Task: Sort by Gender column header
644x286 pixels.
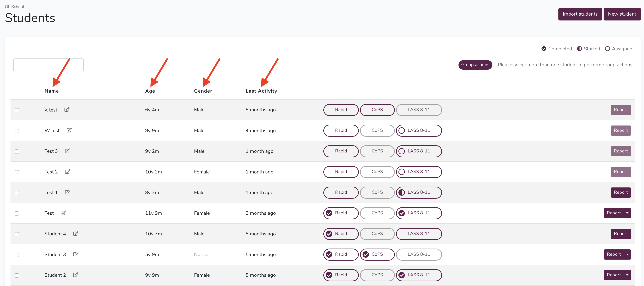Action: 203,91
